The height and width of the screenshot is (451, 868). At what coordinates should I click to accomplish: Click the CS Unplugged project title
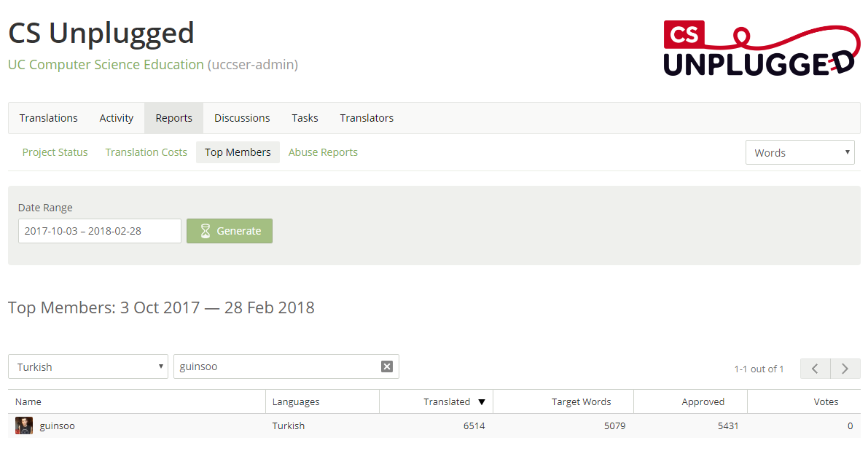tap(101, 33)
